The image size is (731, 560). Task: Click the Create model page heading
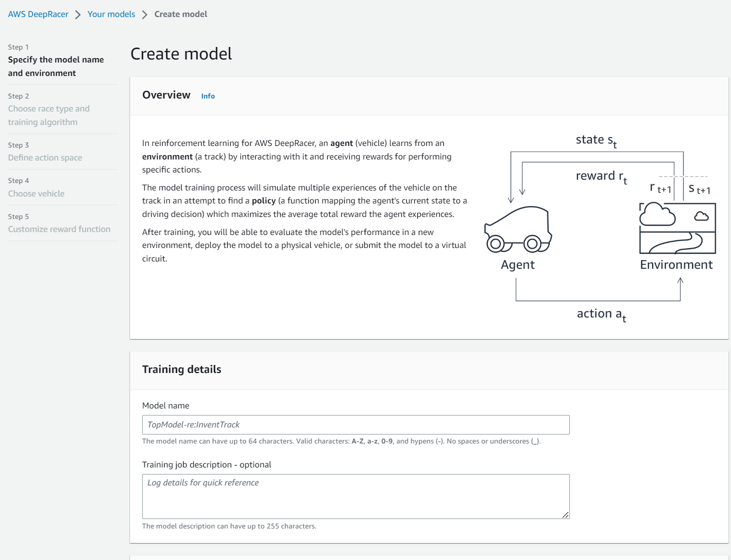click(181, 53)
